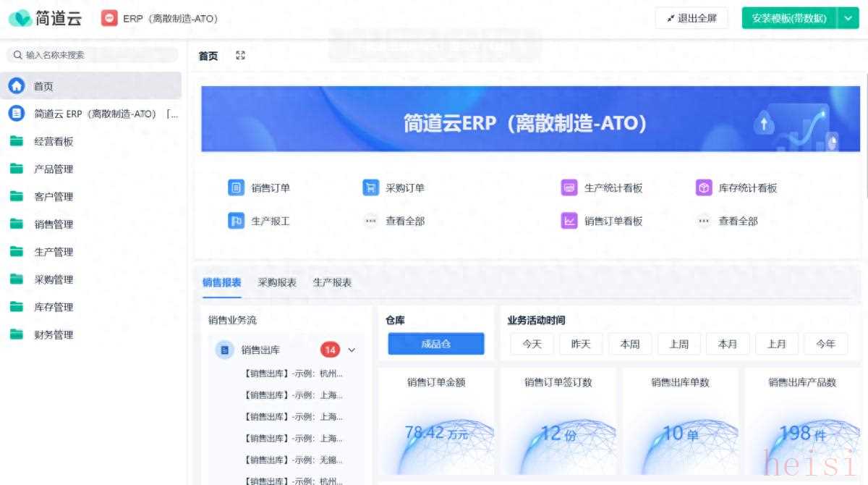Toggle the 成品仓 warehouse filter
The image size is (868, 485).
(435, 344)
